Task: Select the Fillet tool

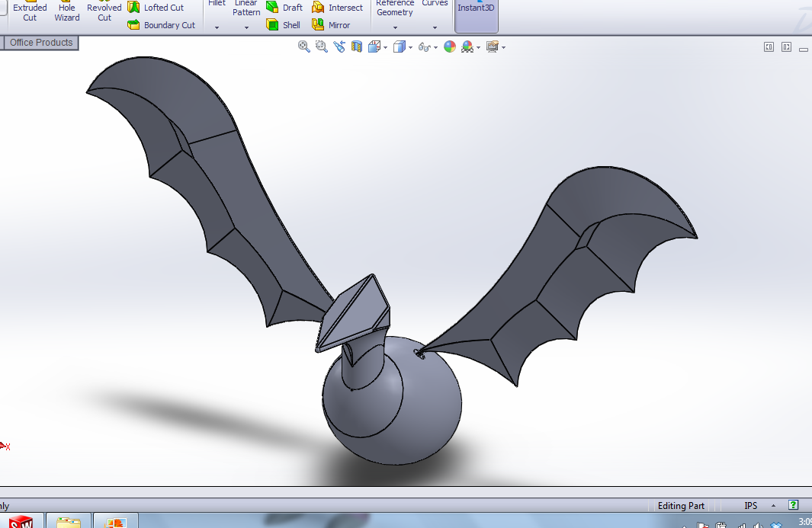Action: (x=217, y=3)
